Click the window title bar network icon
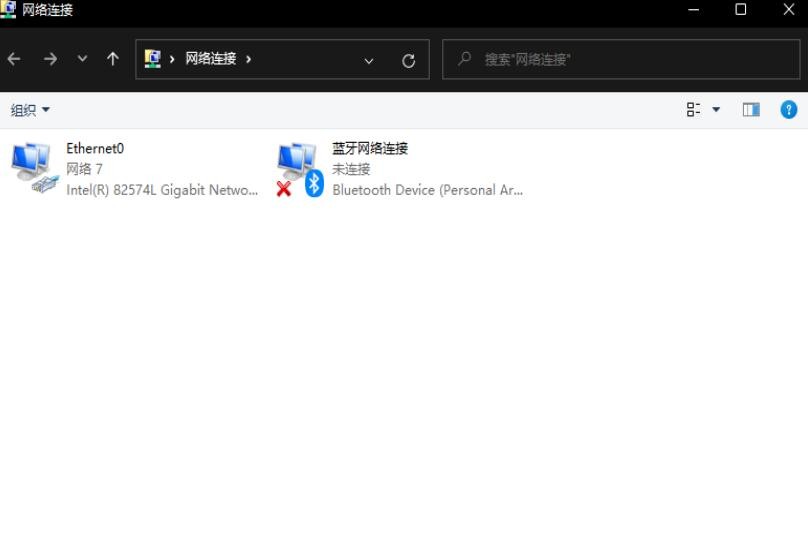Viewport: 808px width, 548px height. [x=8, y=9]
